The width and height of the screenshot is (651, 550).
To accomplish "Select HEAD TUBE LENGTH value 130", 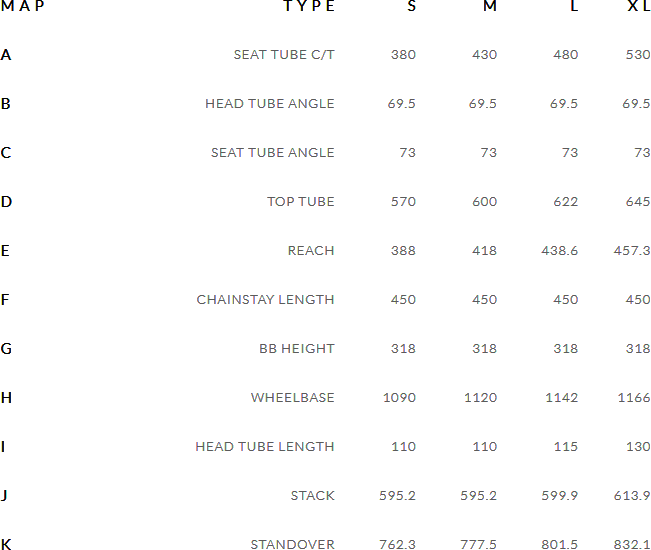I will (637, 447).
